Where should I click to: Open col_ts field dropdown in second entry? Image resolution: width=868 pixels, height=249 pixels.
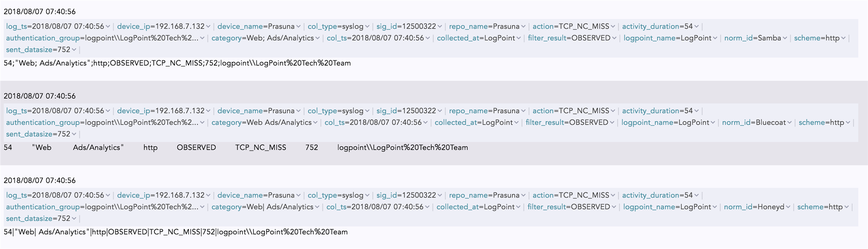tap(426, 122)
